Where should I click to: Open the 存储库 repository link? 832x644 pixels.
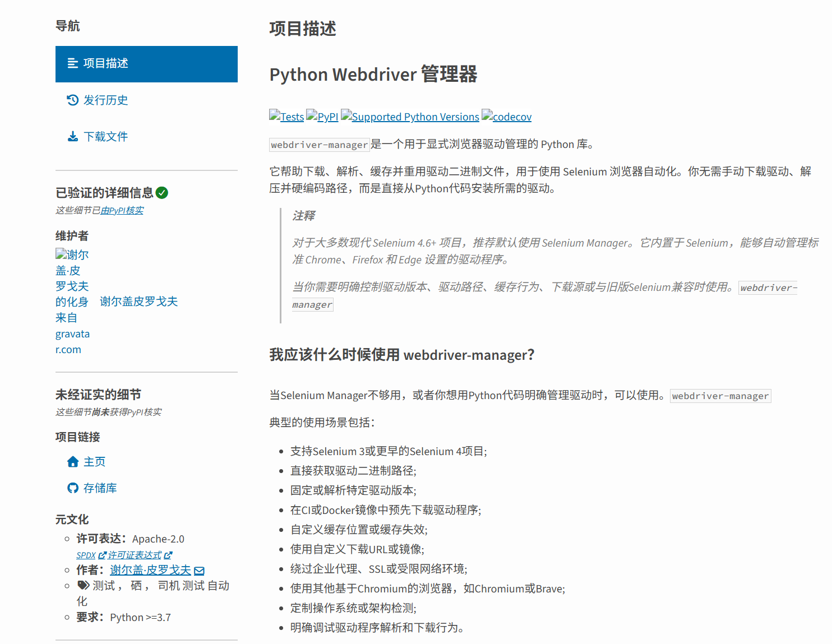click(100, 488)
